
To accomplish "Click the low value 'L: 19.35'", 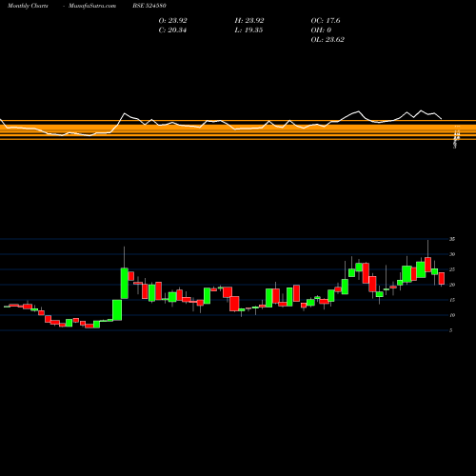I will 248,30.
